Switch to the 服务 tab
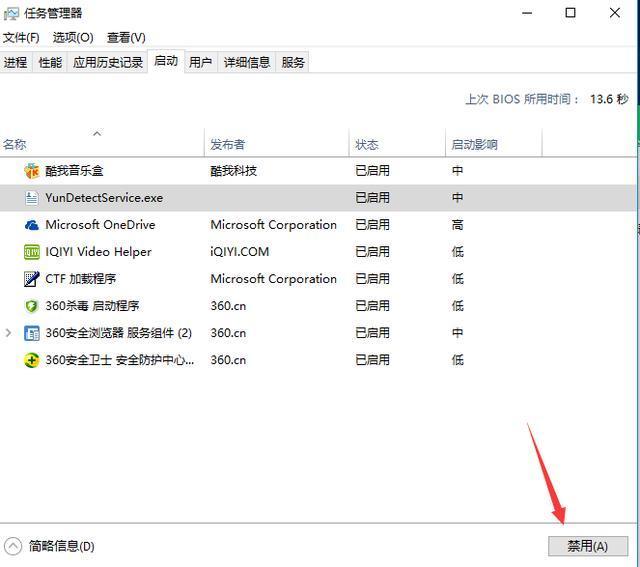 pyautogui.click(x=293, y=62)
